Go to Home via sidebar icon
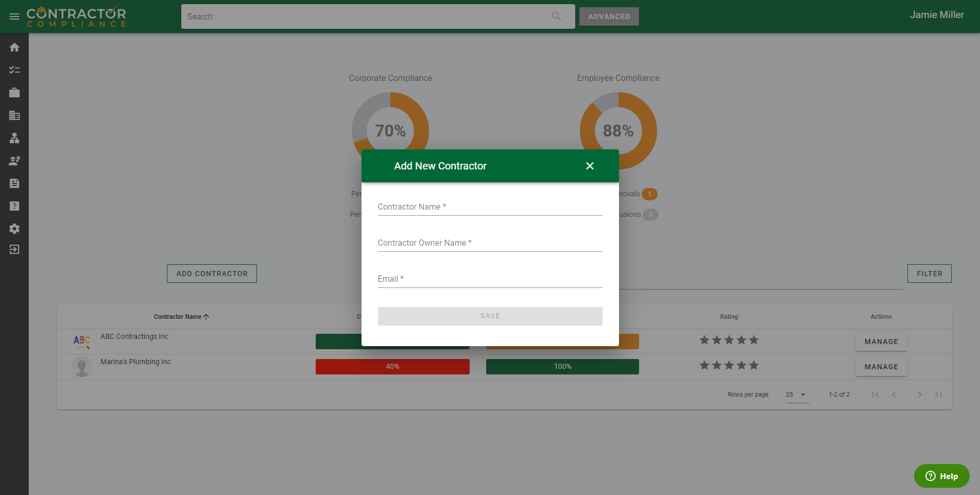 (14, 47)
